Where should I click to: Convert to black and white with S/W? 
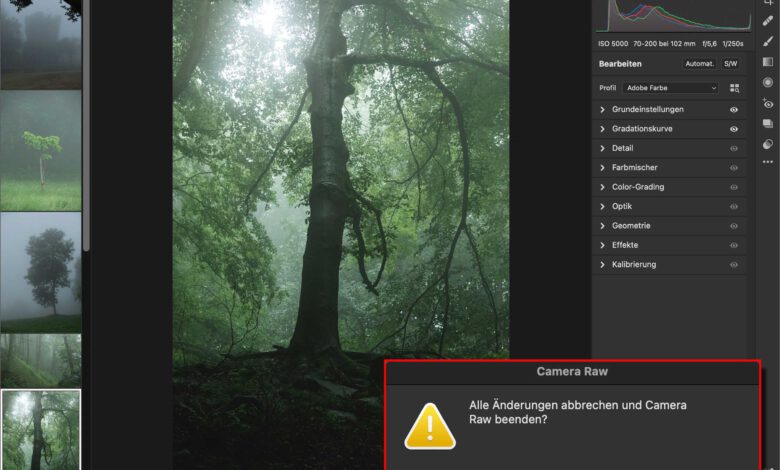tap(730, 64)
